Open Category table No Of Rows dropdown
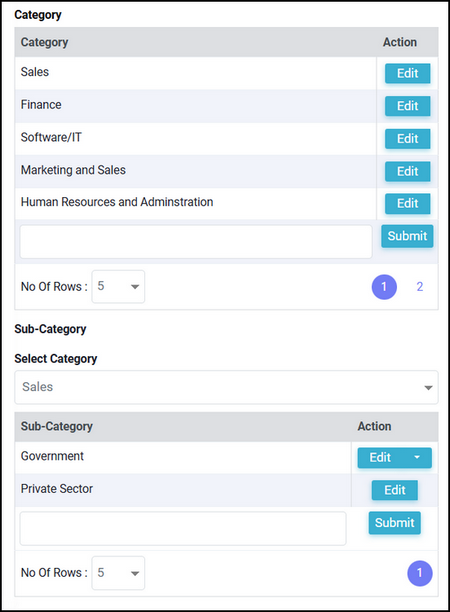Viewport: 450px width, 612px height. (118, 286)
